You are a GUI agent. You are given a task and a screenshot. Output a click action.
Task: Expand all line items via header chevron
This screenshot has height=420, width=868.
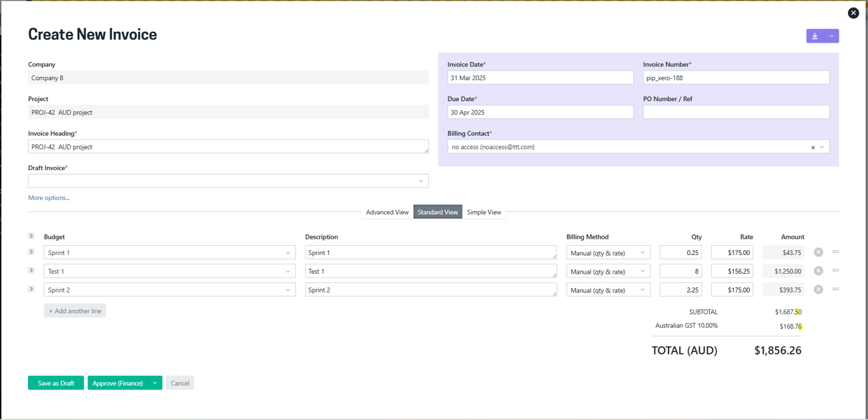pos(31,236)
